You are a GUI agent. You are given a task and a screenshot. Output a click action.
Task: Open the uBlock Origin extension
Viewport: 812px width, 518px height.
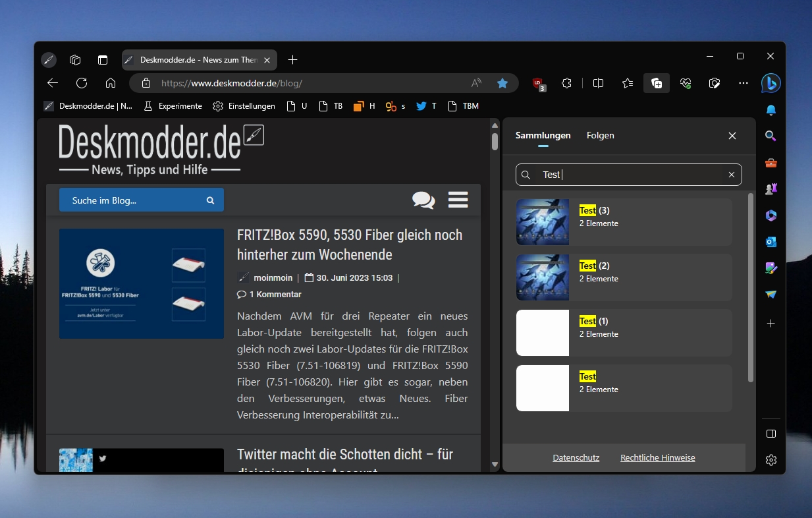(539, 83)
